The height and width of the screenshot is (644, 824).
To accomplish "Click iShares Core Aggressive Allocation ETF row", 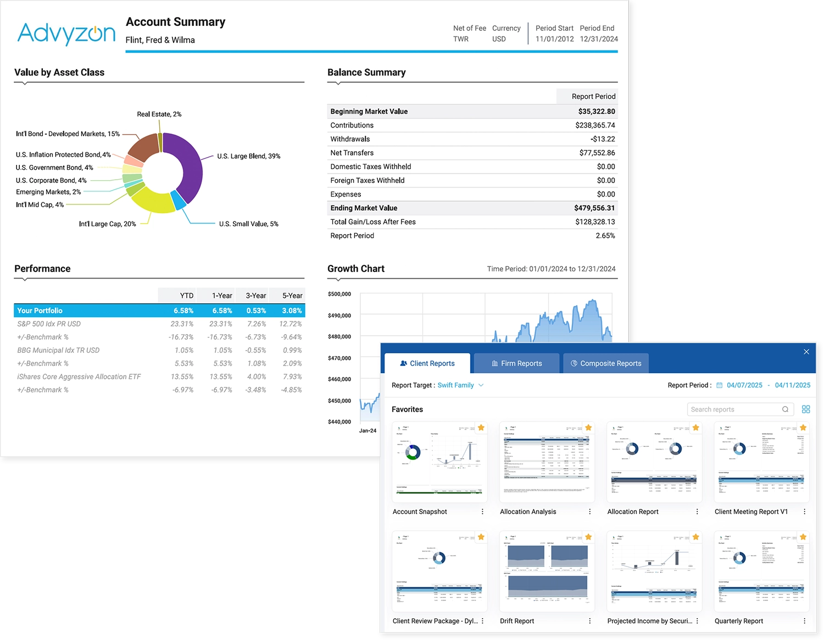I will [x=159, y=376].
